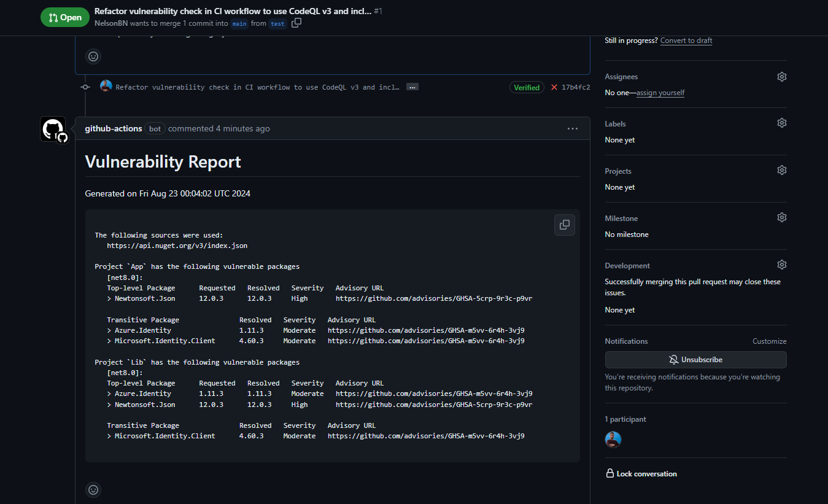Click Lib project Newtonsoft.Json advisory URL

coord(434,405)
